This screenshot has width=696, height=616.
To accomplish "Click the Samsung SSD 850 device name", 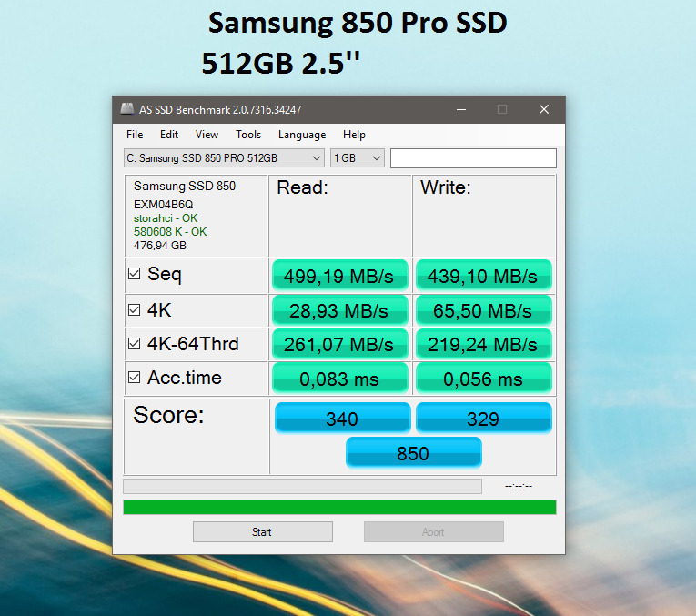I will coord(185,186).
